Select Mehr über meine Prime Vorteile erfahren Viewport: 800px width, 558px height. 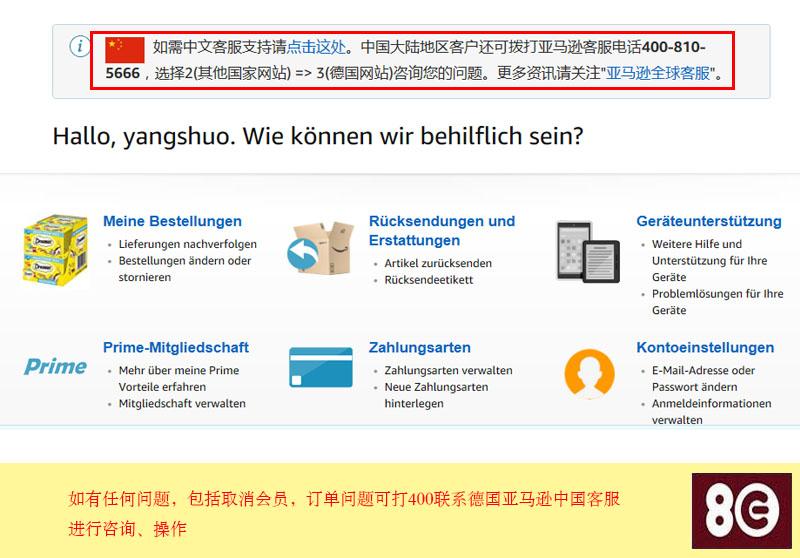coord(179,378)
